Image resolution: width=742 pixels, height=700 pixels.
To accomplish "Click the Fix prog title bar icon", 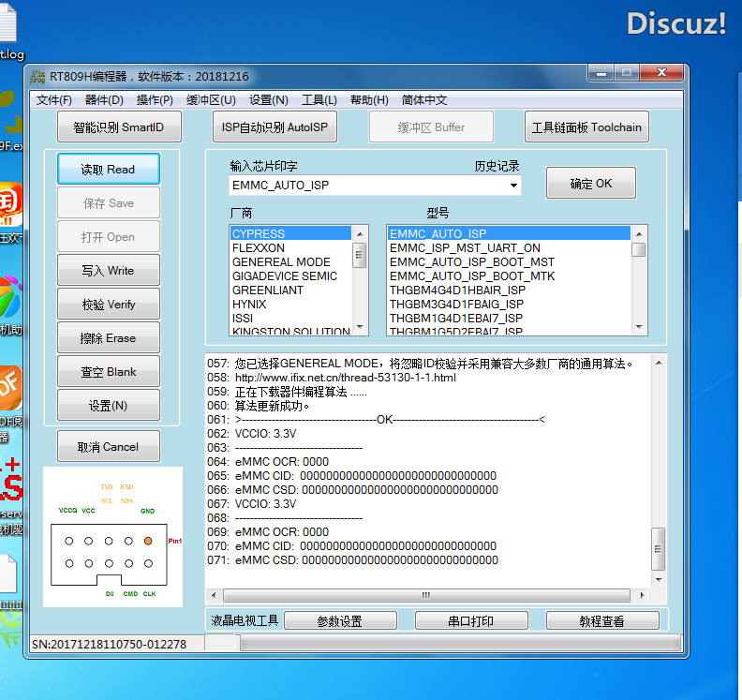I will [37, 76].
